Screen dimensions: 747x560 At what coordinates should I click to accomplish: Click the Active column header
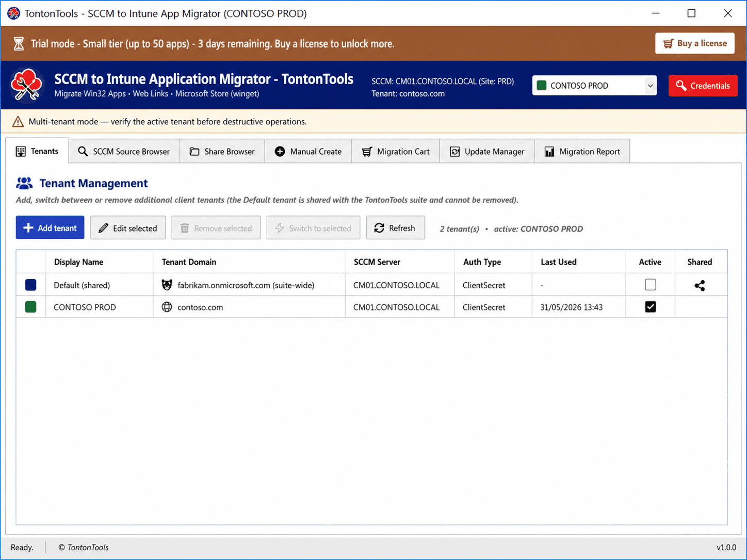pyautogui.click(x=650, y=262)
